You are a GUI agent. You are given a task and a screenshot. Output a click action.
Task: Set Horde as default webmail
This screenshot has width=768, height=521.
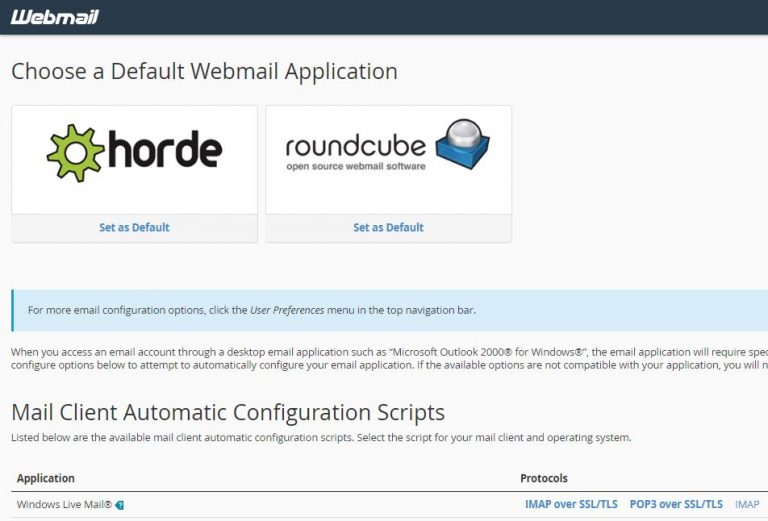coord(134,227)
